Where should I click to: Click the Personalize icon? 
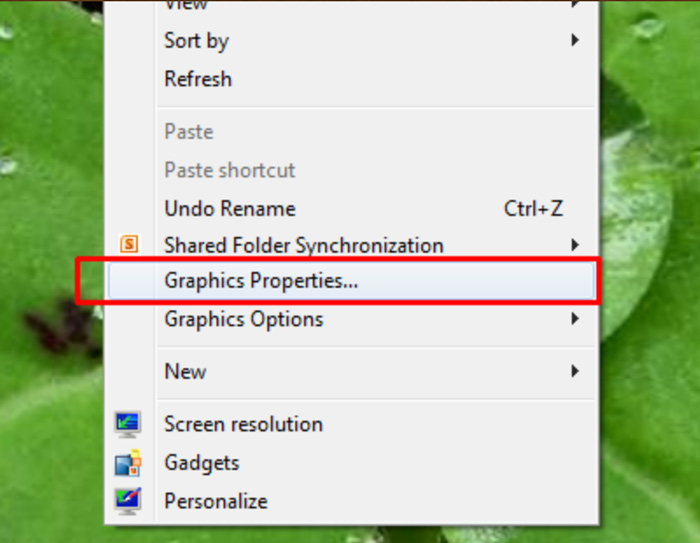[128, 500]
